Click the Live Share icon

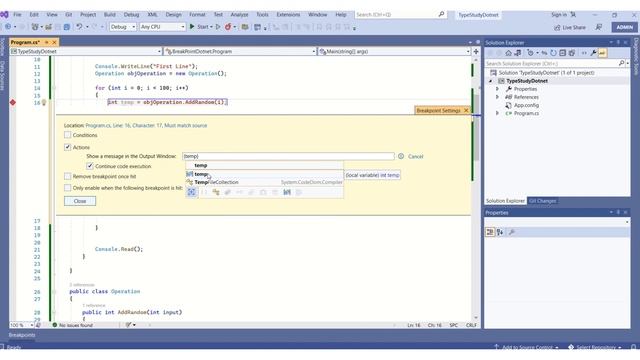[557, 27]
